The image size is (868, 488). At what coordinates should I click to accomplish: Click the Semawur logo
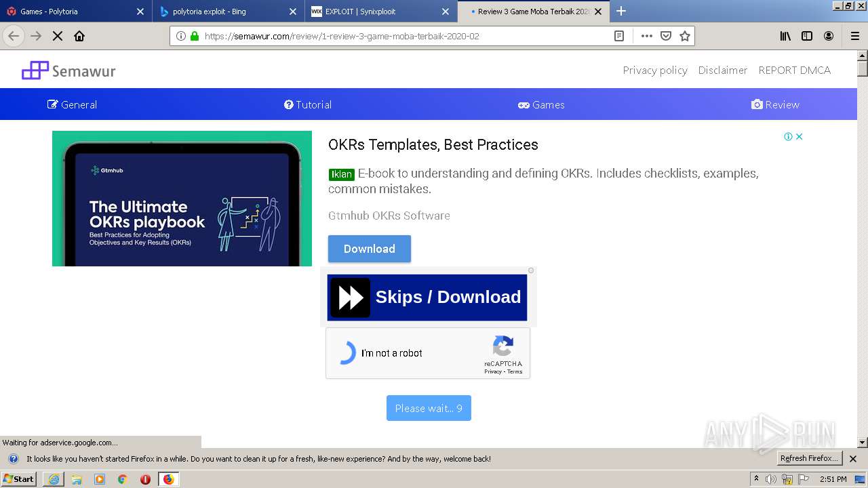tap(68, 70)
